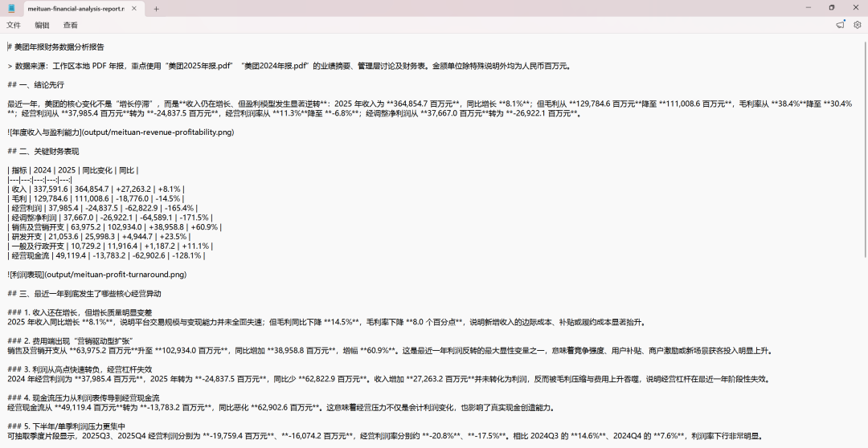
Task: Click the Notepad app icon in the title bar
Action: pos(11,8)
